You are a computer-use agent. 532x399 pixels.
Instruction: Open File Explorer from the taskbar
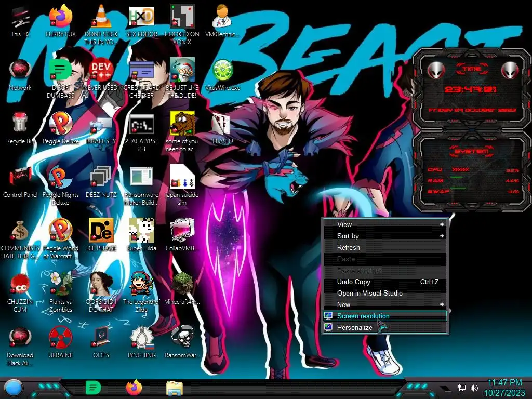tap(175, 388)
